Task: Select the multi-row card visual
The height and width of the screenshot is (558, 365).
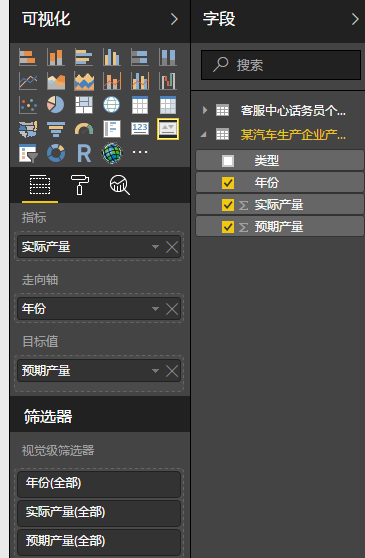Action: [112, 129]
